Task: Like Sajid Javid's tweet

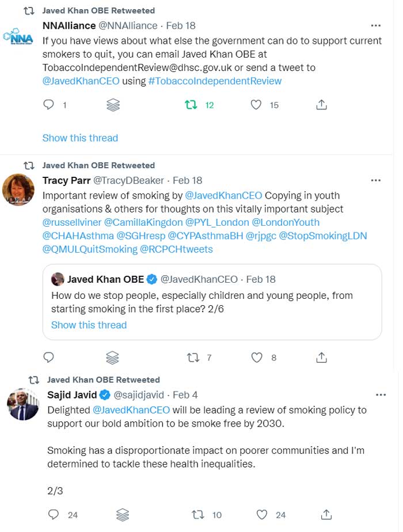Action: pos(261,515)
